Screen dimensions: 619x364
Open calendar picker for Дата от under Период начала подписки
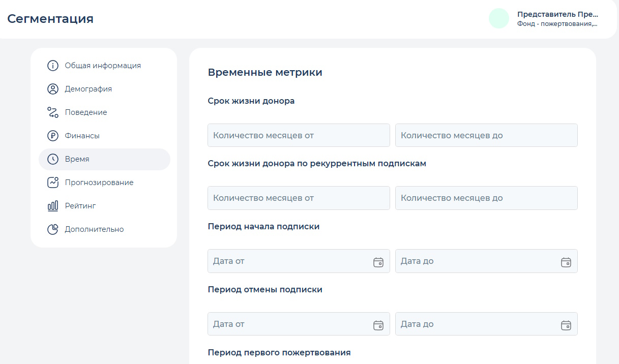point(378,261)
